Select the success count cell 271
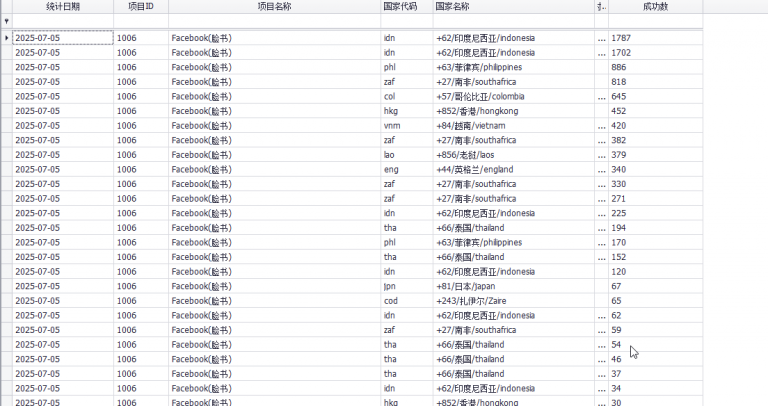The width and height of the screenshot is (768, 406). (656, 198)
